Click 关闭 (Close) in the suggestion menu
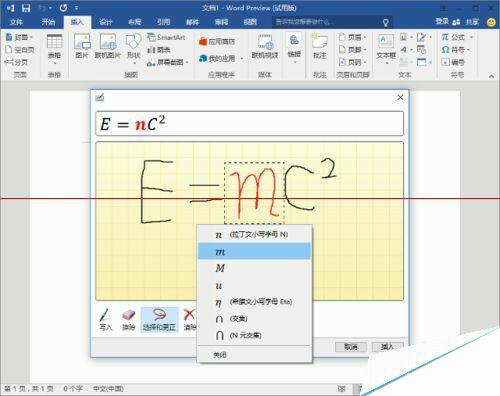 [255, 355]
